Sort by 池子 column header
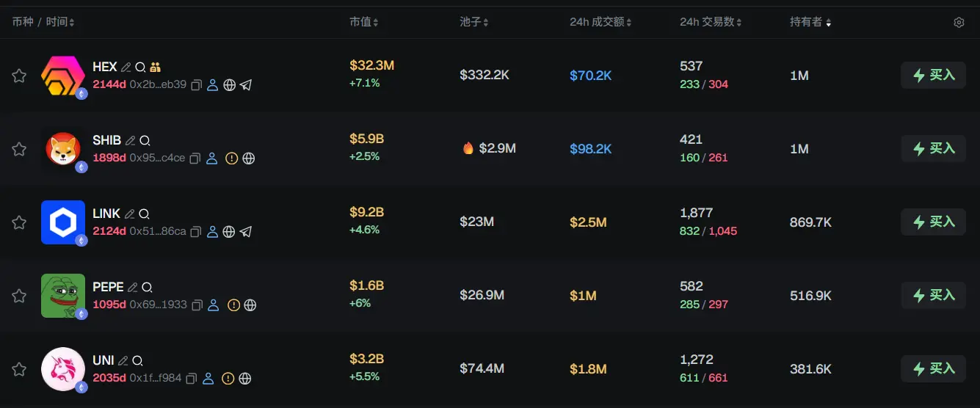Viewport: 980px width, 408px height. (x=473, y=23)
